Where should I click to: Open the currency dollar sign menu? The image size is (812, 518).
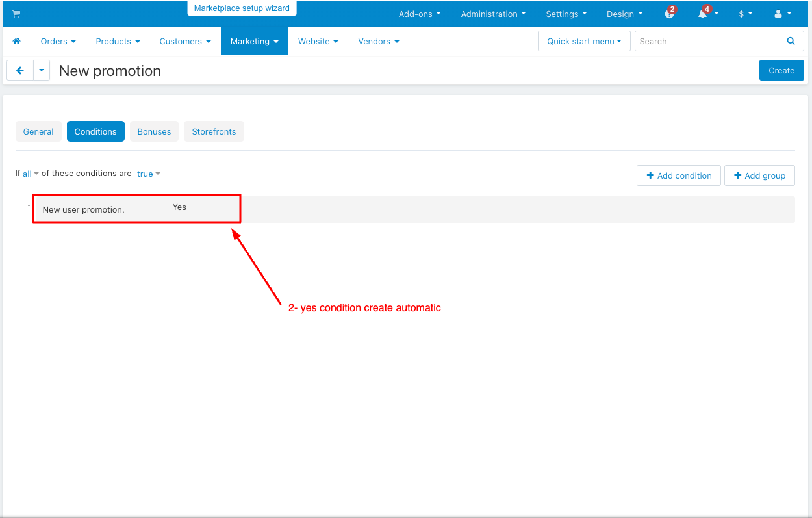[745, 14]
